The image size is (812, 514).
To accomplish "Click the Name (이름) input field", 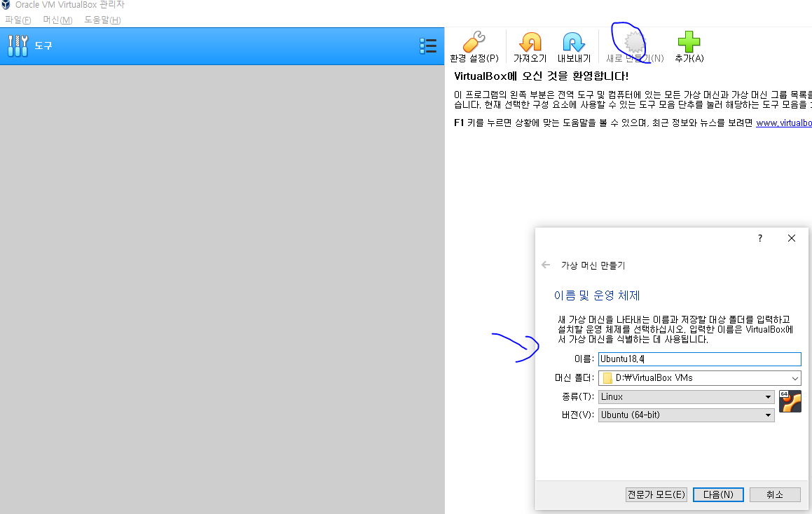I will click(700, 359).
